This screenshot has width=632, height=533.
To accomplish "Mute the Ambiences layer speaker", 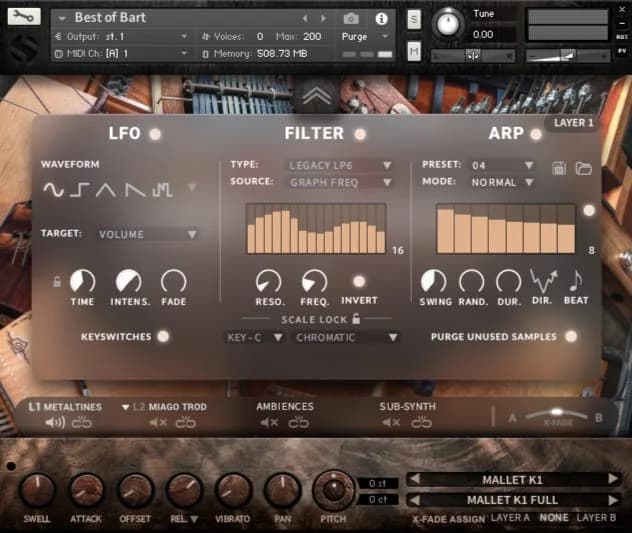I will click(269, 423).
